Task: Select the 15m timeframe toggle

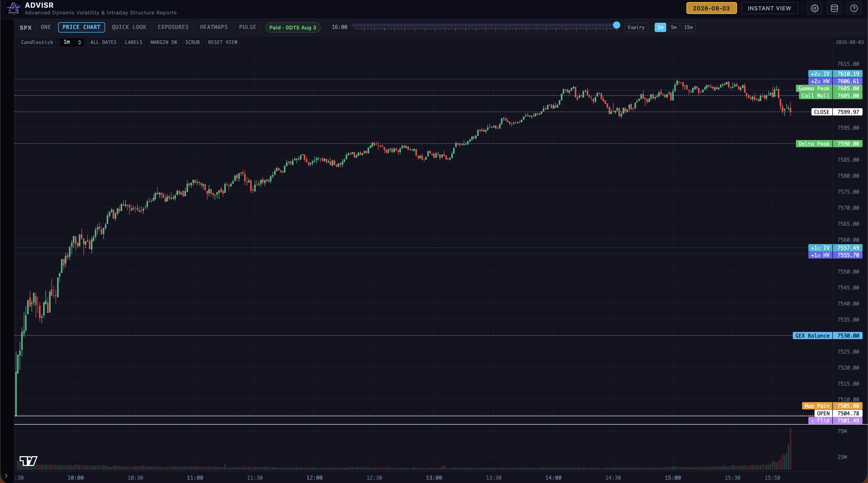Action: [688, 27]
